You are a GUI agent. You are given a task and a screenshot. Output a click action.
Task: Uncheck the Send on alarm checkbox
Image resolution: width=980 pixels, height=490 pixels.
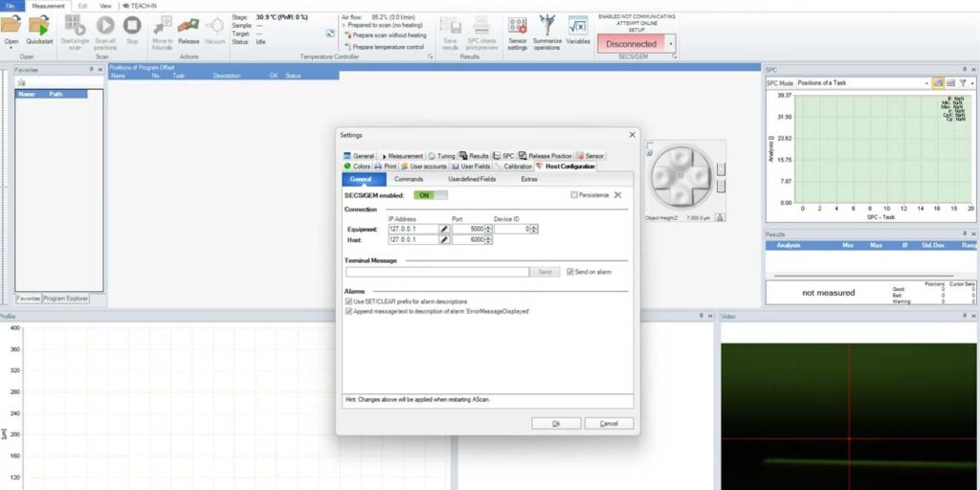[570, 272]
